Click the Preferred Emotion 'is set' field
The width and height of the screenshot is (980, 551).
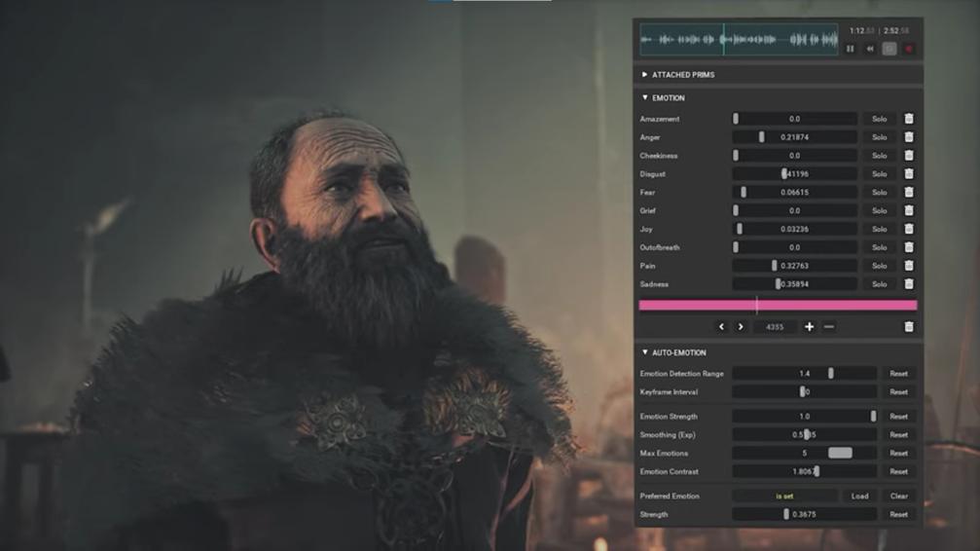[785, 496]
